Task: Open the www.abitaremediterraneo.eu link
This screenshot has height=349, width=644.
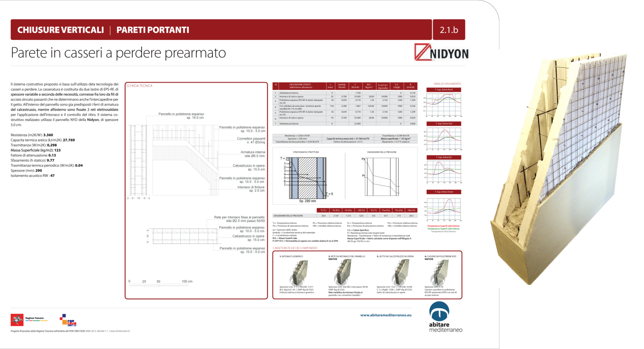Action: [x=386, y=315]
